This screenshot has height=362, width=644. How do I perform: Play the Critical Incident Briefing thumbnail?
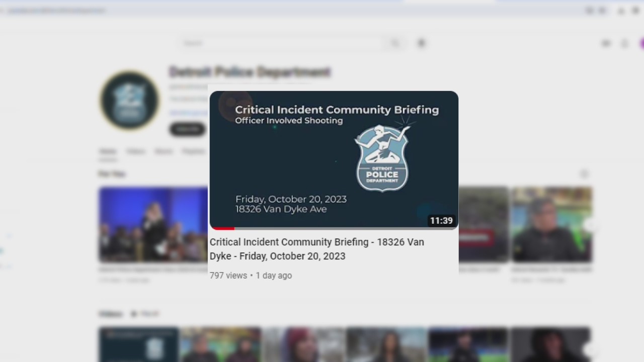[334, 159]
